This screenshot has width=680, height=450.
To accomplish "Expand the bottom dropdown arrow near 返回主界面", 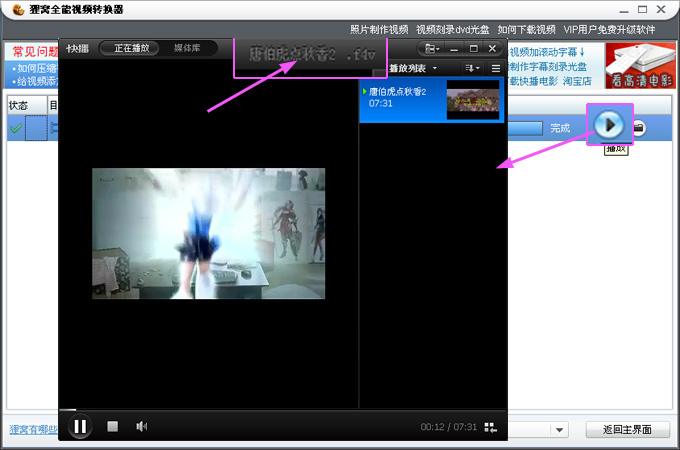I will (x=559, y=430).
